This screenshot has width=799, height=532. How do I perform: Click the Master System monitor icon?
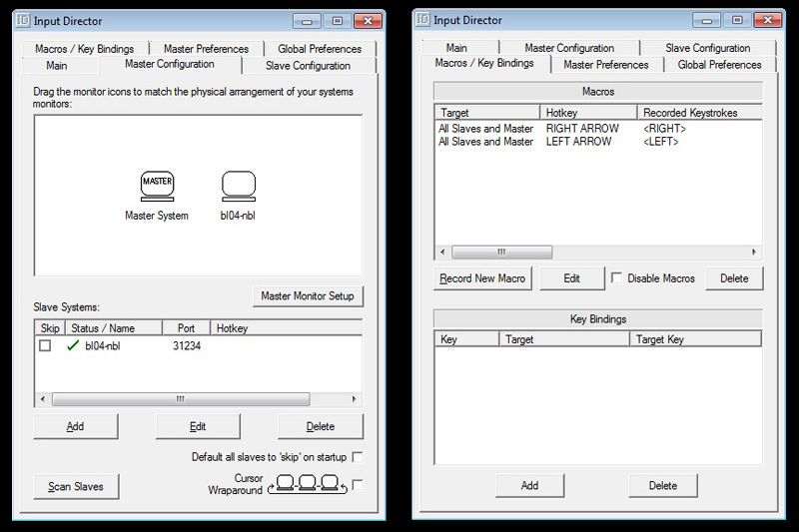pos(157,185)
